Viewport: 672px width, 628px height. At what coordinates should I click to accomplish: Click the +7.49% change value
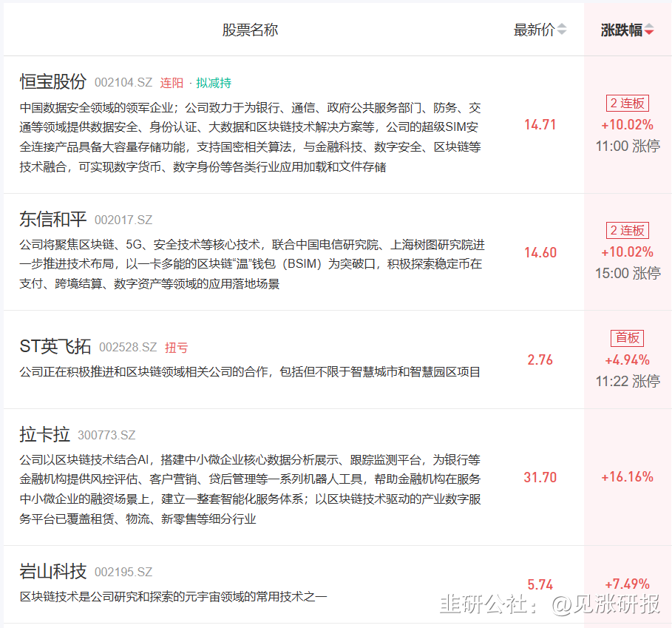click(628, 584)
